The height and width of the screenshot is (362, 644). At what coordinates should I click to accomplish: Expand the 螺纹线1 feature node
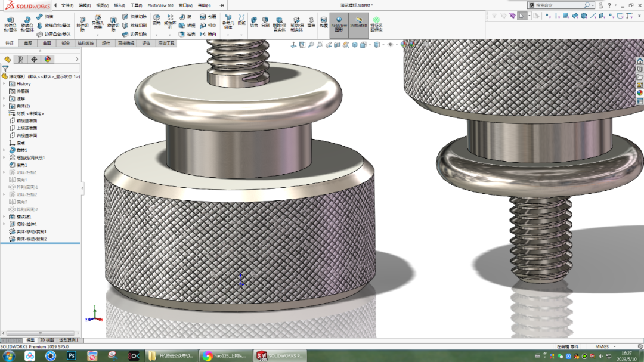pos(4,217)
